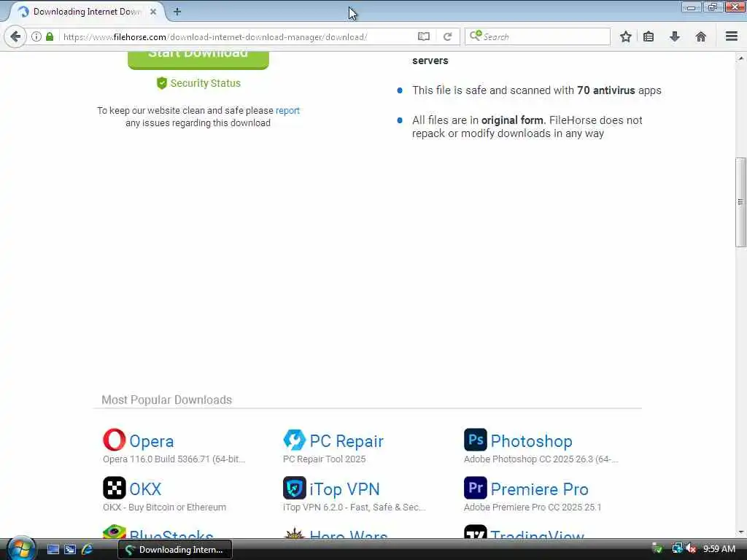Click the Most Popular Downloads heading
This screenshot has width=747, height=560.
[167, 400]
